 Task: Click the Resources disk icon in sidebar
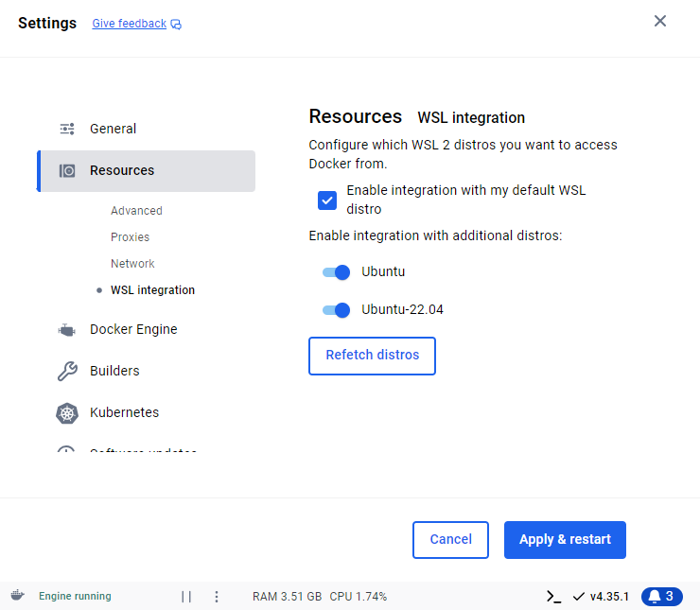point(67,171)
